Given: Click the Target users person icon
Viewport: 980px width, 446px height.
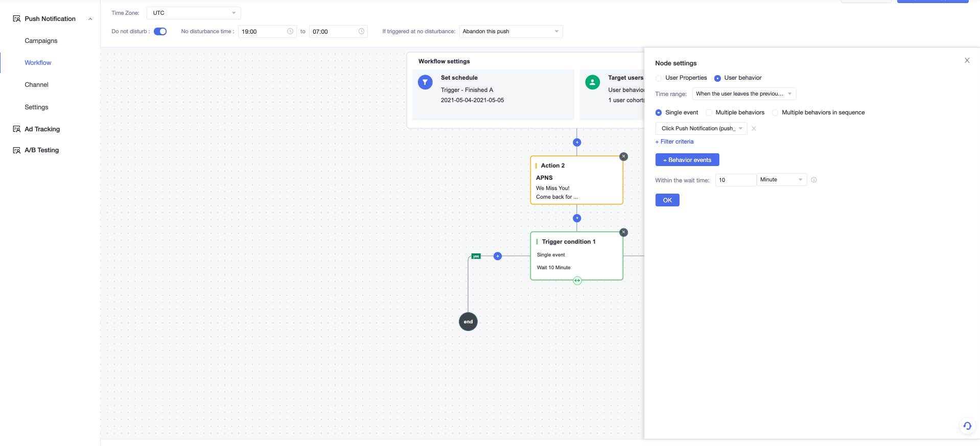Looking at the screenshot, I should click(593, 82).
